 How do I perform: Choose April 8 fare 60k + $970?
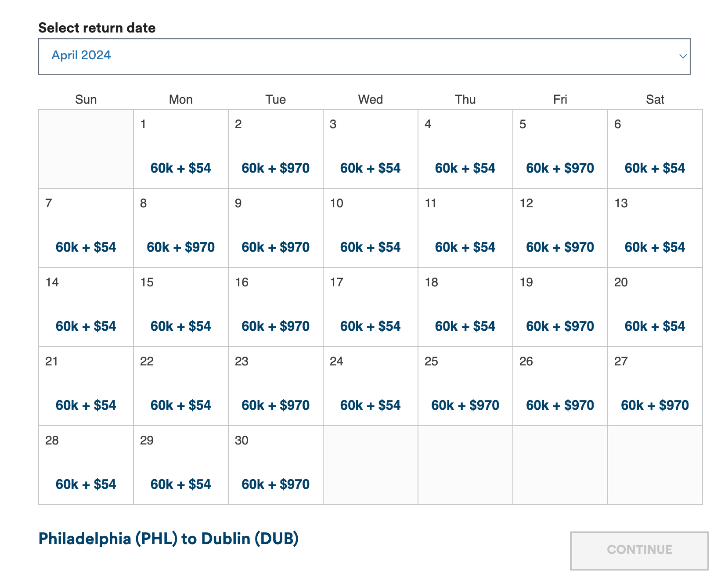(x=180, y=247)
